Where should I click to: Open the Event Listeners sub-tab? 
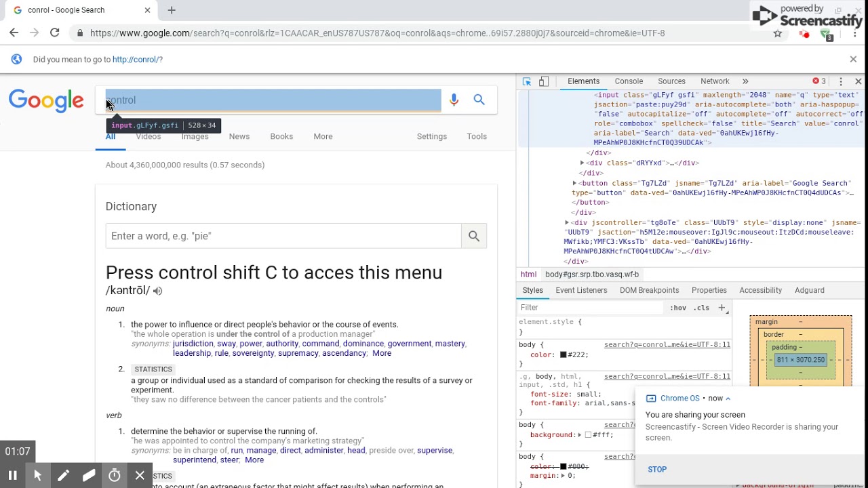[x=581, y=290]
